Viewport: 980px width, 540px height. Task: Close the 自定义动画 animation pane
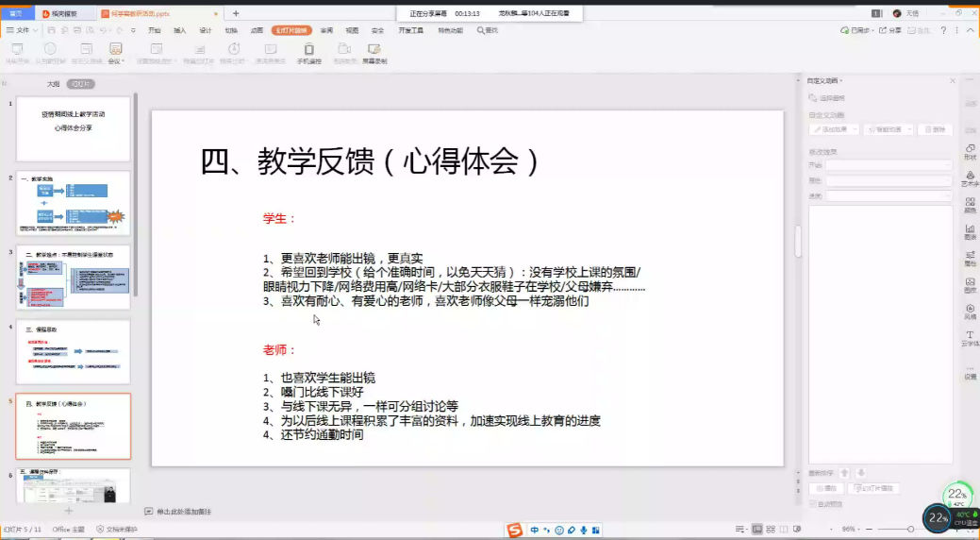[954, 81]
